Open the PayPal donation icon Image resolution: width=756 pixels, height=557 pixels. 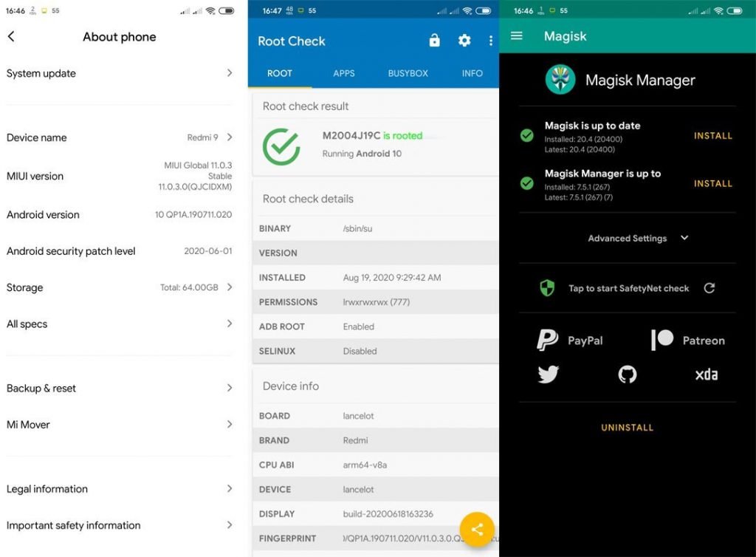[546, 340]
